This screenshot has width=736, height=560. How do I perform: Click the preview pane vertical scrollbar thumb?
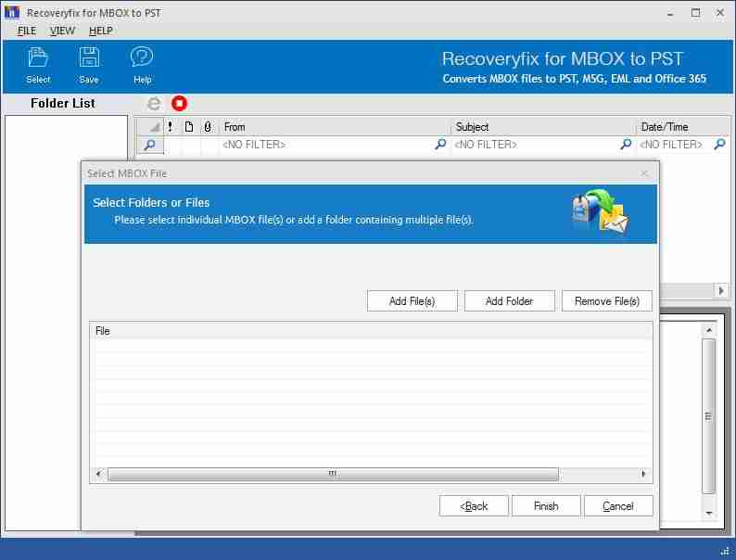pyautogui.click(x=708, y=416)
